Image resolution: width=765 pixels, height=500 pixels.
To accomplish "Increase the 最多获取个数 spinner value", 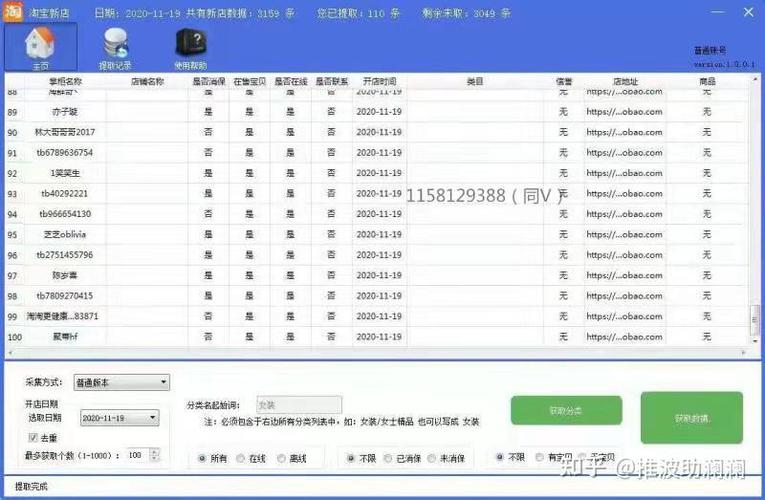I will pos(155,452).
